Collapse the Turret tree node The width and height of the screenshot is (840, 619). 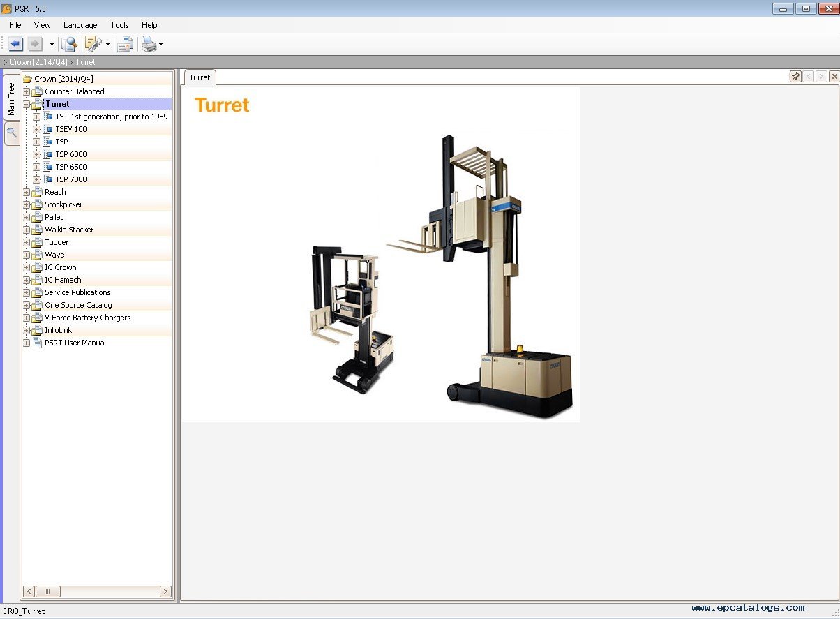(x=26, y=104)
